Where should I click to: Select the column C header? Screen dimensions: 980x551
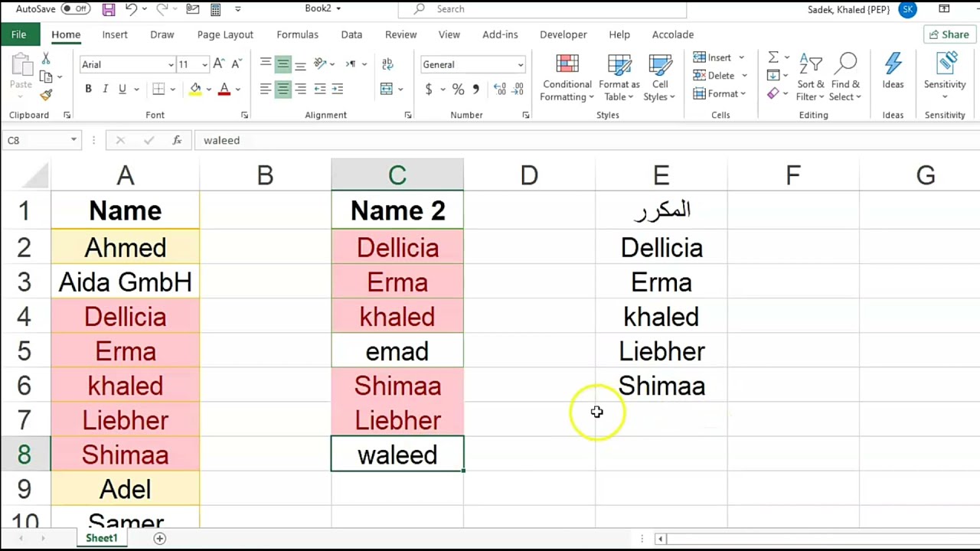point(397,175)
